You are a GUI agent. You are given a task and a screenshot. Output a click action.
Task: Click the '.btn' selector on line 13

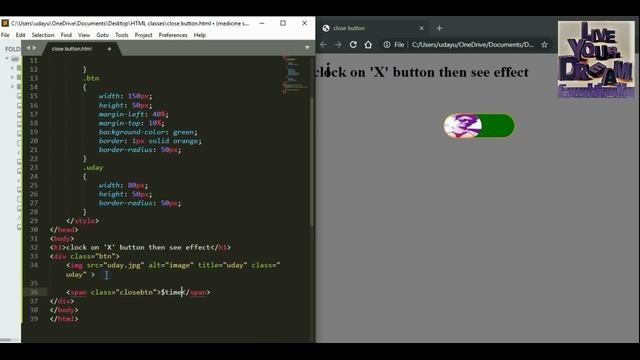[91, 78]
